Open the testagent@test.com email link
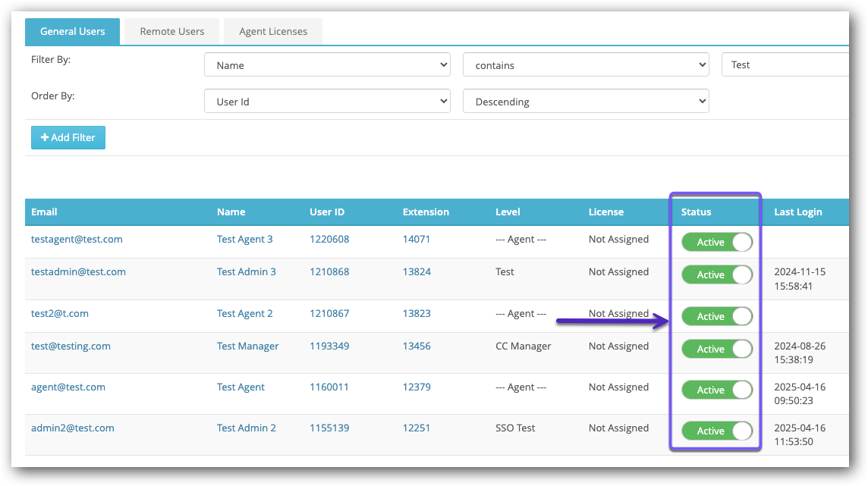The height and width of the screenshot is (486, 868). click(x=77, y=240)
